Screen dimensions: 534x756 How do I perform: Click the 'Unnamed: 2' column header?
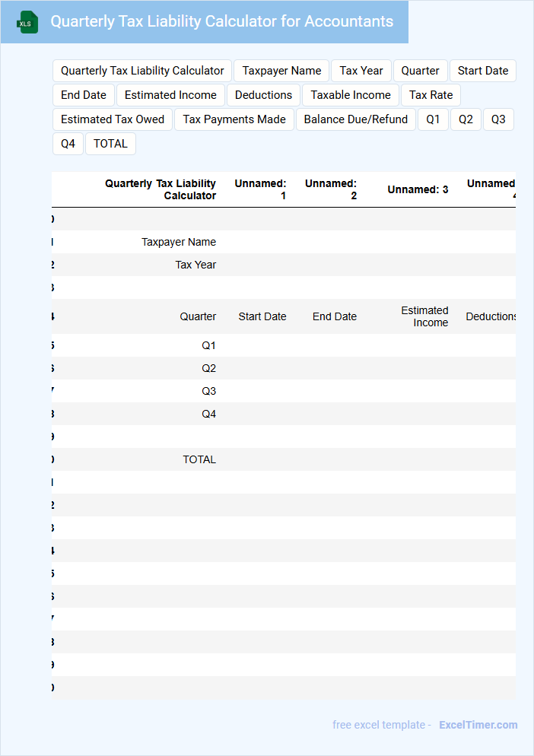[x=330, y=189]
